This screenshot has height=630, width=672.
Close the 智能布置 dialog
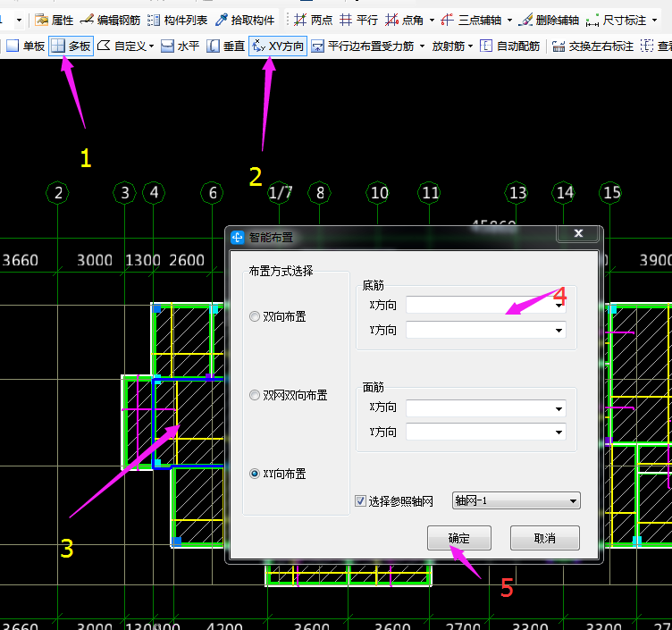578,233
